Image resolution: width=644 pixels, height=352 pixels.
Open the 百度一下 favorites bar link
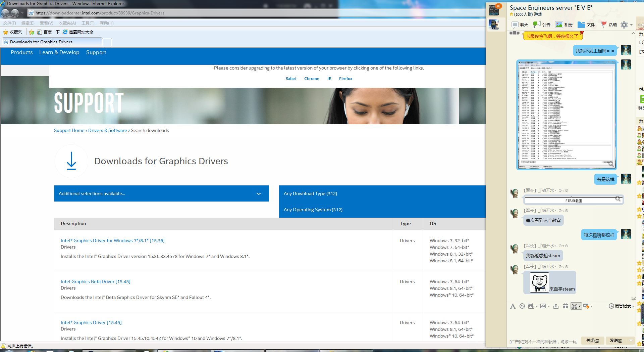click(x=48, y=32)
